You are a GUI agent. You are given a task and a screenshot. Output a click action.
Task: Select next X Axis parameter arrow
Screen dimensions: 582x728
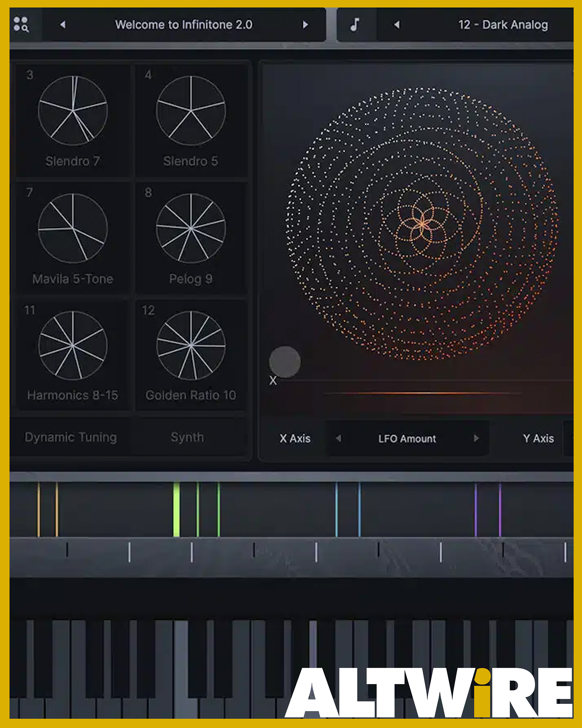476,438
